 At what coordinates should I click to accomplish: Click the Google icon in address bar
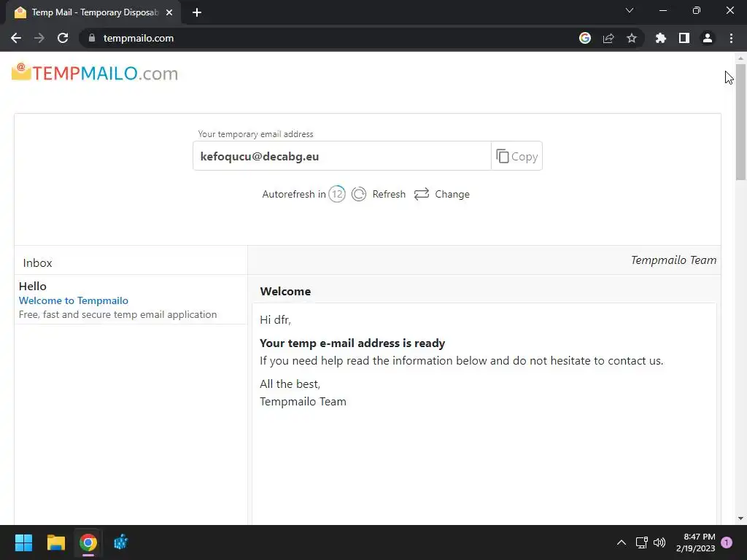(585, 38)
